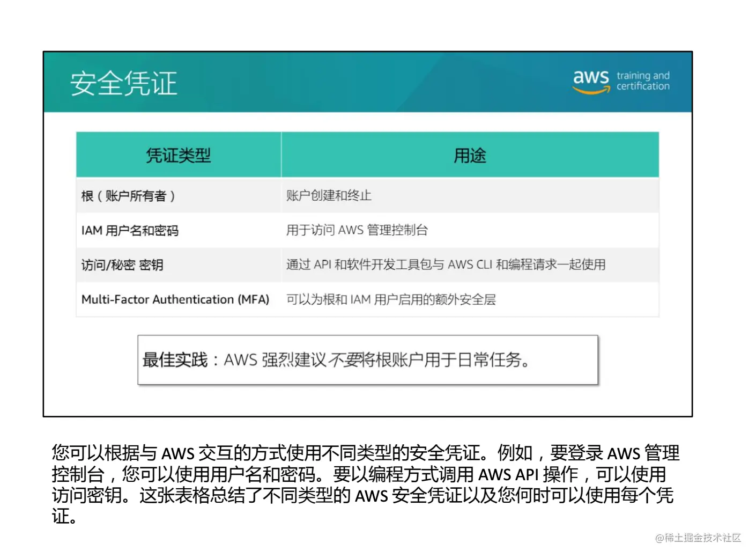This screenshot has height=558, width=756.
Task: Click the 最佳实践 best-practice callout box
Action: 368,359
